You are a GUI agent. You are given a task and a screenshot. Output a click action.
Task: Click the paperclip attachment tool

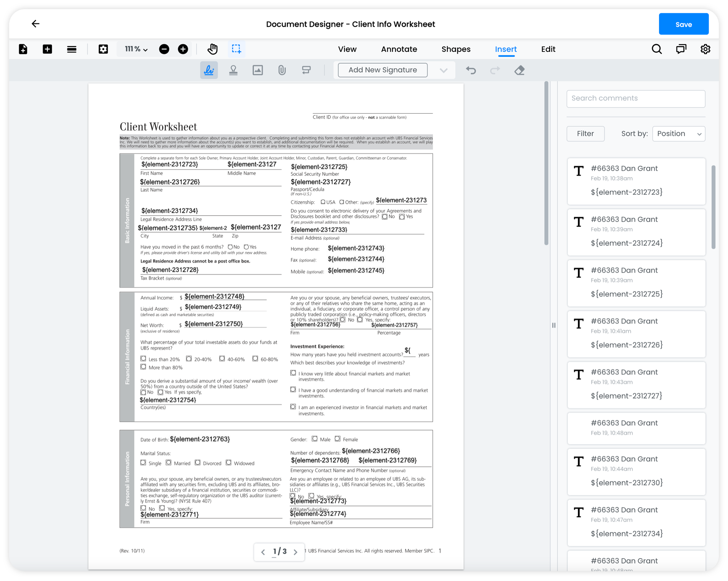point(282,70)
